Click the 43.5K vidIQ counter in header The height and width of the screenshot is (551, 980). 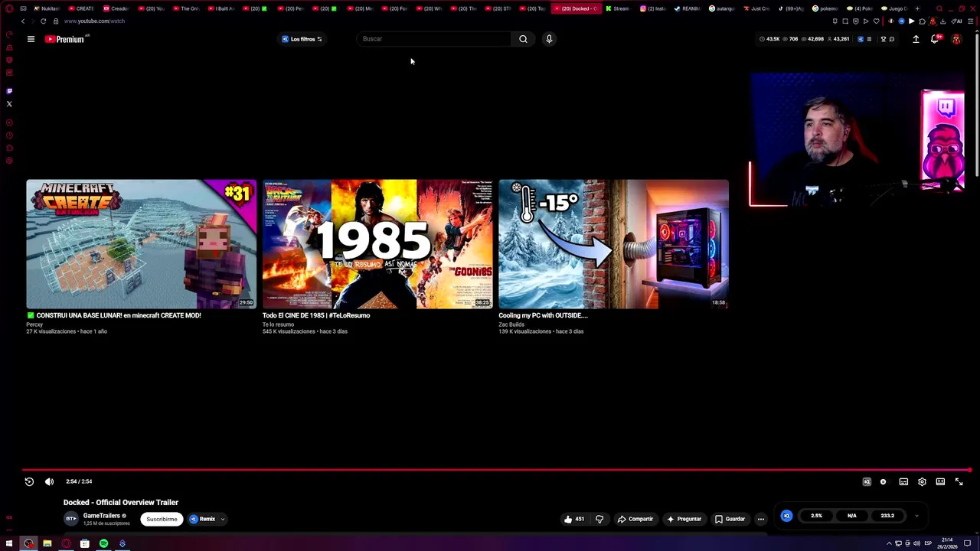pos(769,39)
